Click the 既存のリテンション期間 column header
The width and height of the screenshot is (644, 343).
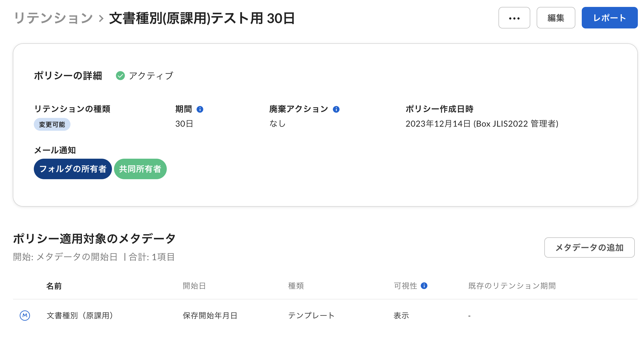coord(512,286)
